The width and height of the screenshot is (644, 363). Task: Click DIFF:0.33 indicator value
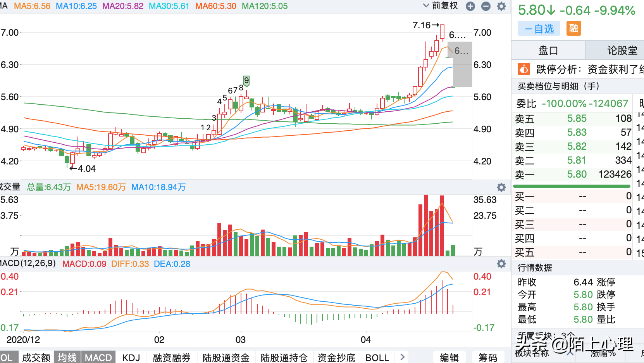pyautogui.click(x=130, y=264)
